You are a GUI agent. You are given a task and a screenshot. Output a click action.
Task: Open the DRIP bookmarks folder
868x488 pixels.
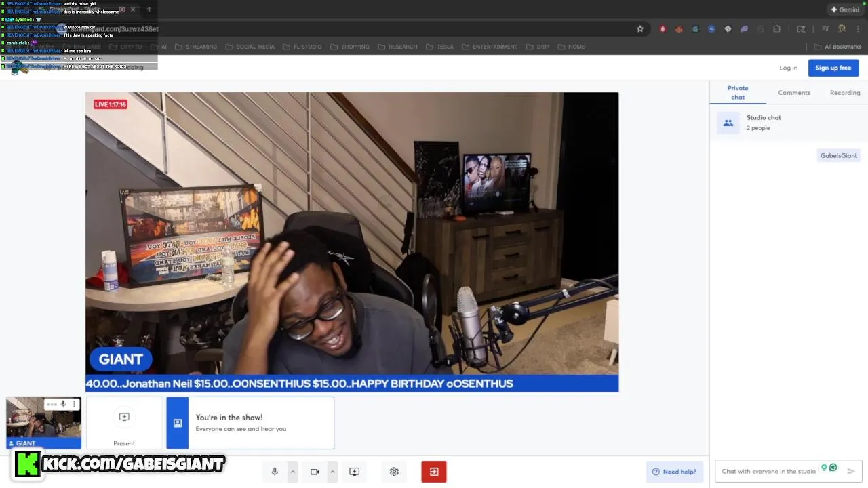click(x=537, y=47)
